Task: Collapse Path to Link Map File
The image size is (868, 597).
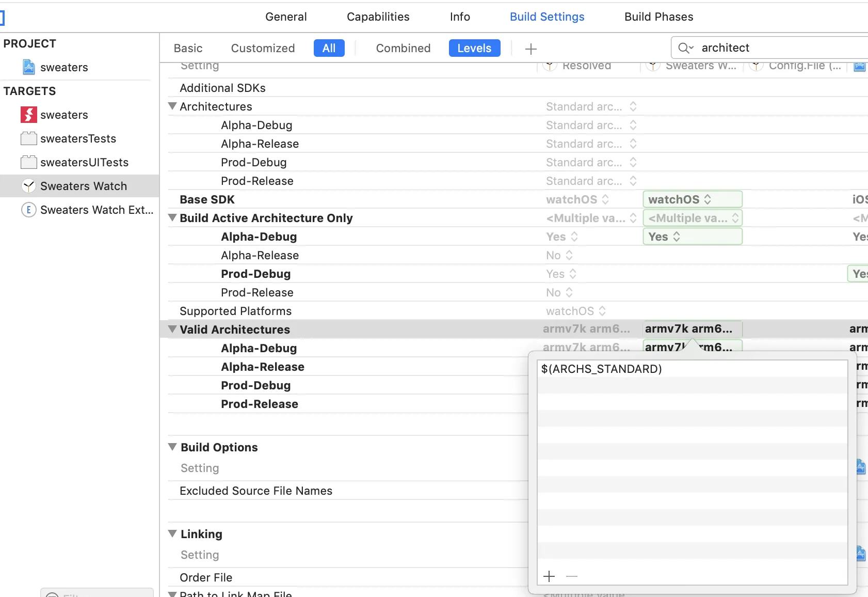Action: click(173, 594)
